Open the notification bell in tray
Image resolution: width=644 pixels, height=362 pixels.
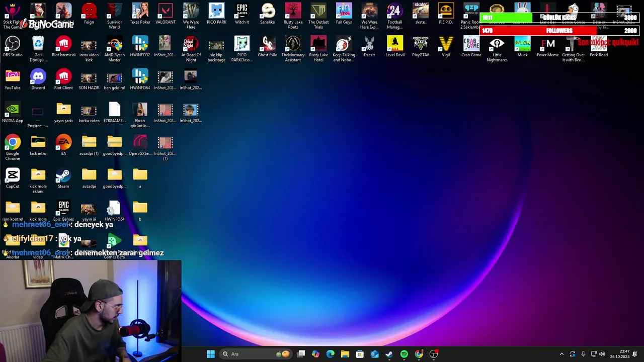pyautogui.click(x=635, y=354)
